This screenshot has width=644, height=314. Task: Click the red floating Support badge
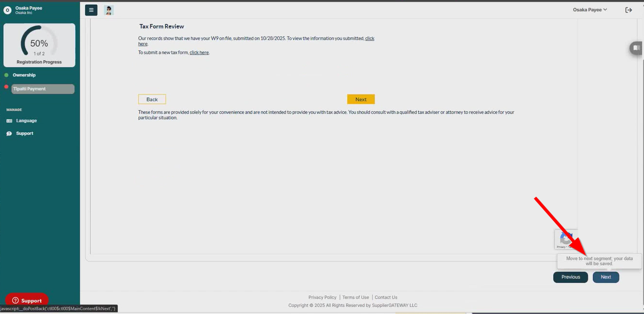pyautogui.click(x=27, y=300)
